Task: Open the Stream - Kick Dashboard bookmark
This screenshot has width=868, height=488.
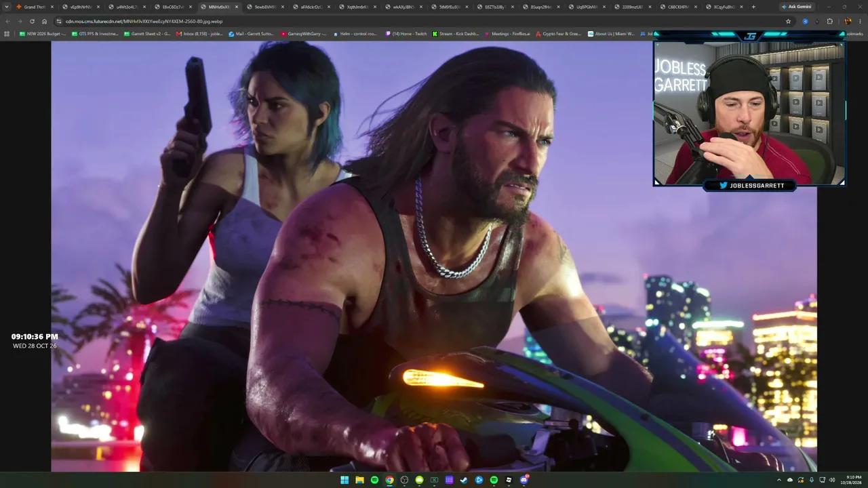Action: click(456, 33)
